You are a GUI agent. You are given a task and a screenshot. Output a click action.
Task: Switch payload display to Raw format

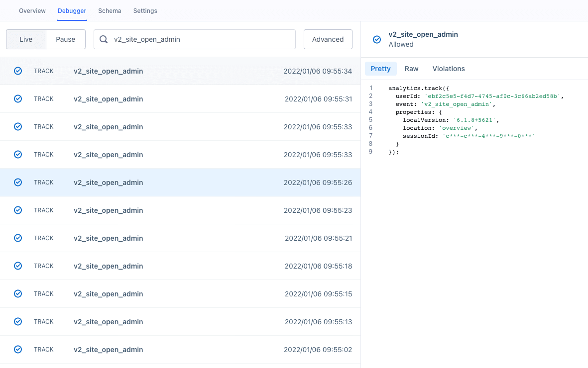pyautogui.click(x=411, y=69)
